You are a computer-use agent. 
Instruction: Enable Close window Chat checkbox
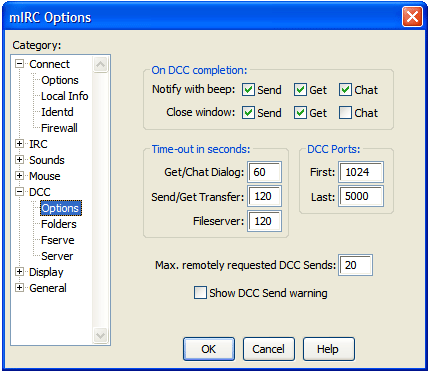tap(345, 113)
